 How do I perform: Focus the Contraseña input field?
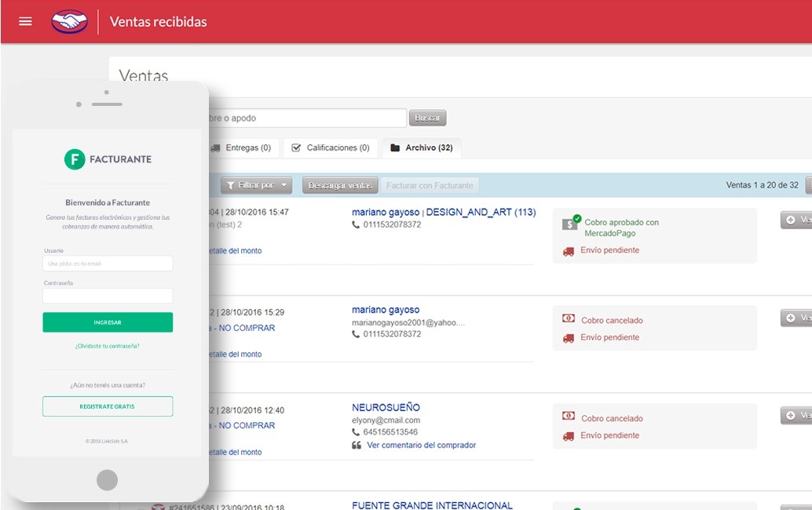click(108, 296)
